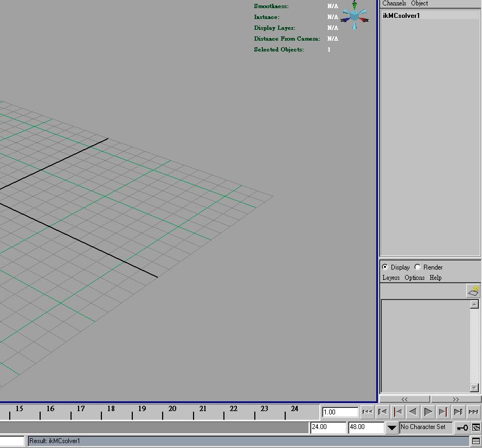
Task: Click the range slider bar
Action: (154, 427)
